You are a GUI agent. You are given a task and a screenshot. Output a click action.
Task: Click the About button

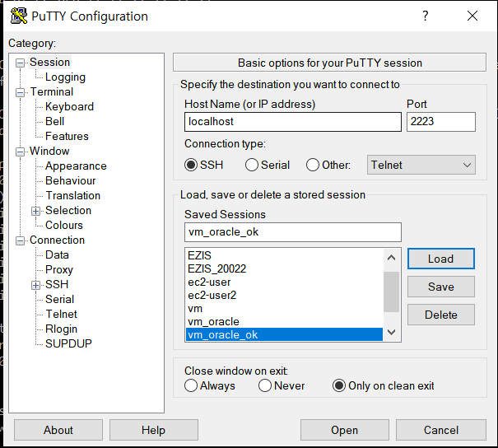[58, 430]
